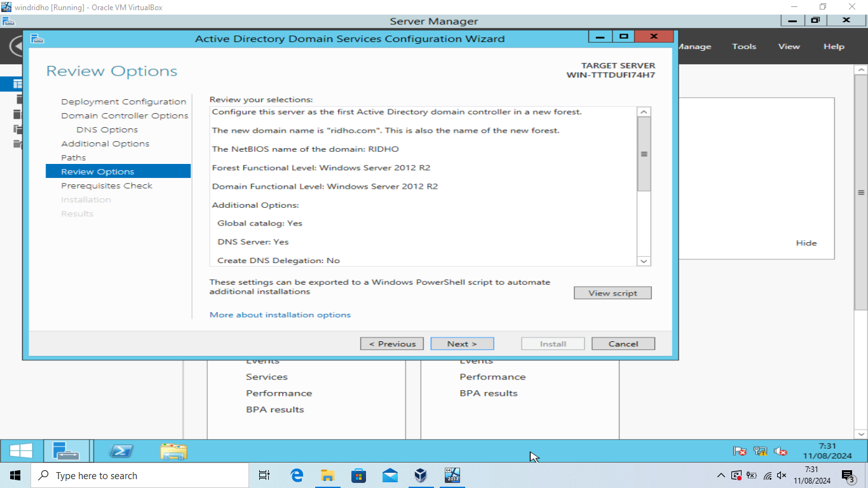This screenshot has height=488, width=868.
Task: Click the guest VM Start button
Action: coord(21,451)
